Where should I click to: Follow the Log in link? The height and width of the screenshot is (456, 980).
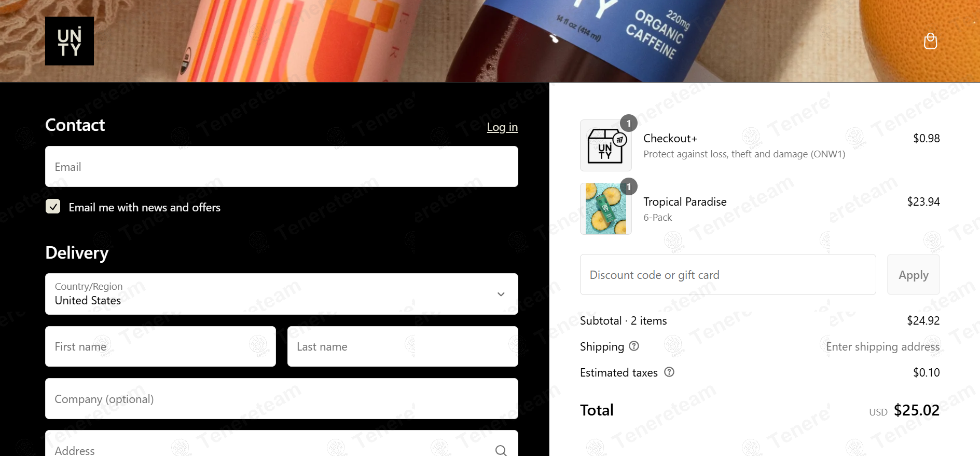coord(502,127)
